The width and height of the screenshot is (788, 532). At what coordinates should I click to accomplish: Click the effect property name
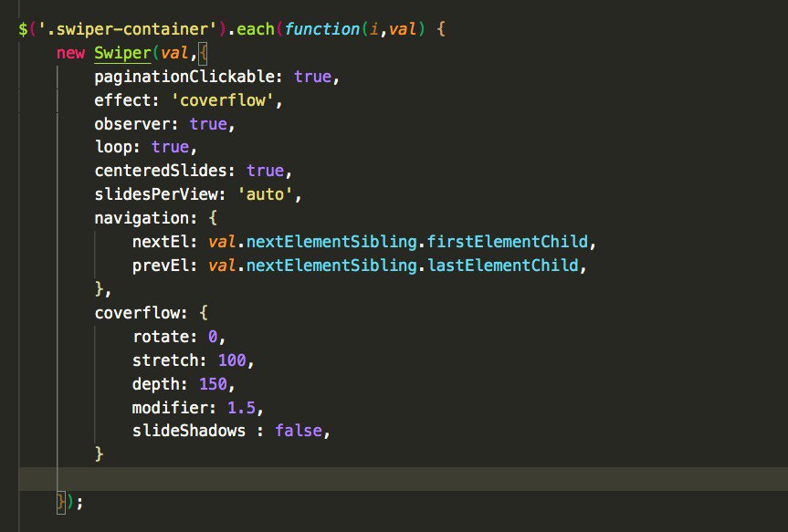pos(122,100)
